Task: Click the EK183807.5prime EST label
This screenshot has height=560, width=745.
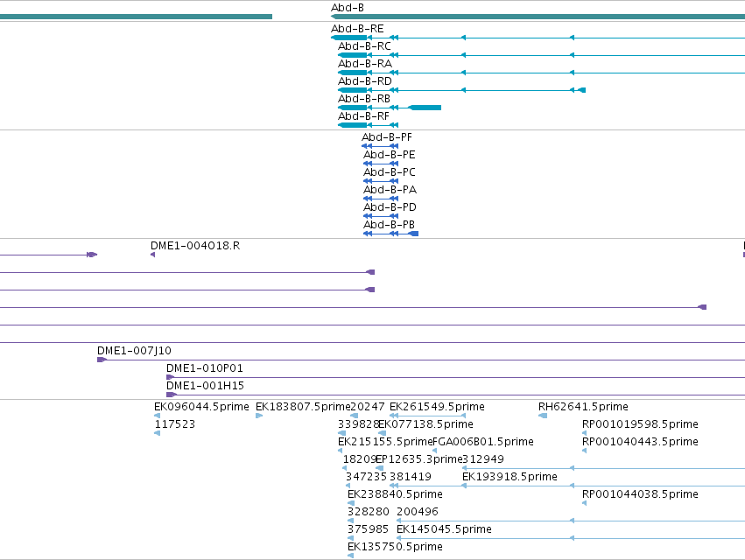Action: pyautogui.click(x=303, y=407)
